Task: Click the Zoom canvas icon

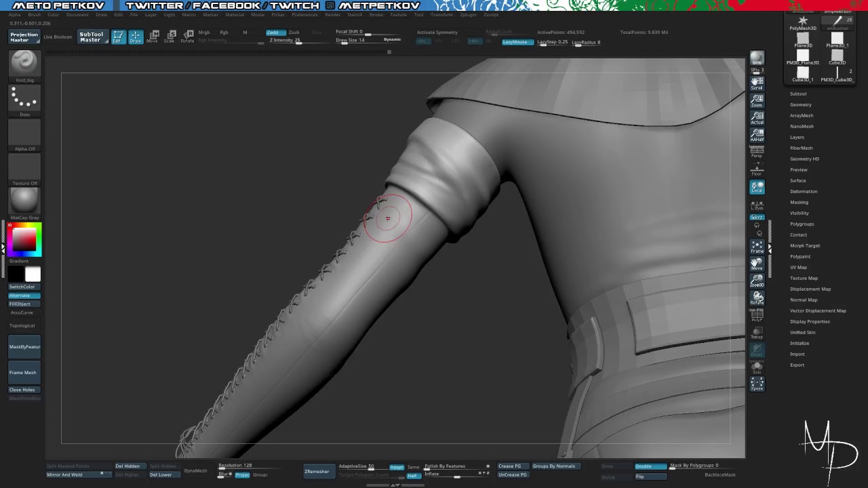Action: tap(757, 100)
